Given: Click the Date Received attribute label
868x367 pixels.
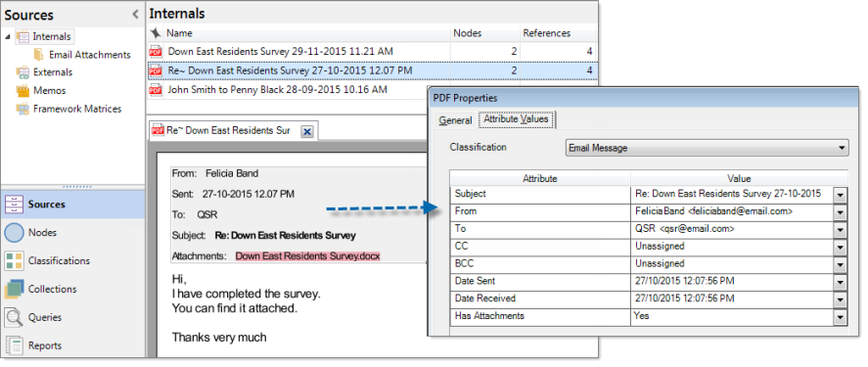Looking at the screenshot, I should coord(485,298).
